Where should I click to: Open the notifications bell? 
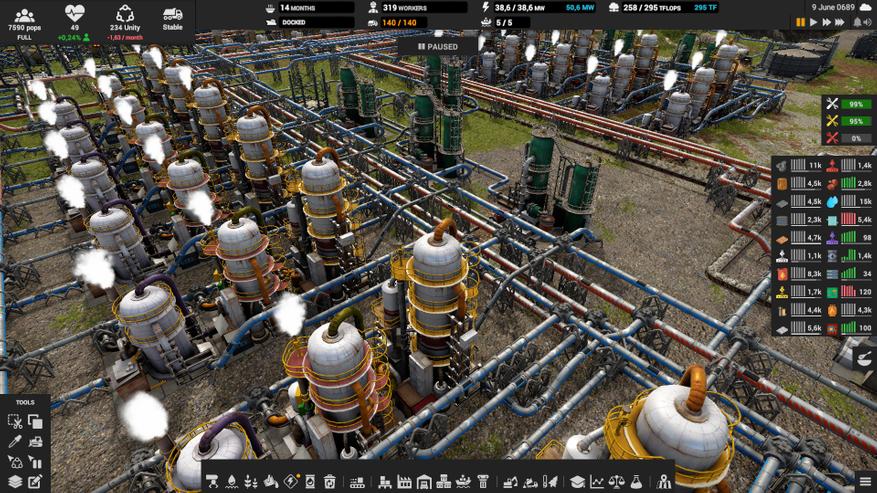[856, 22]
